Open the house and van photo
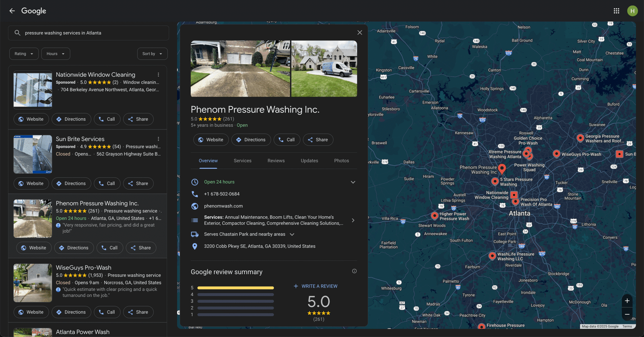Screen dimensions: 644x337 [324, 69]
